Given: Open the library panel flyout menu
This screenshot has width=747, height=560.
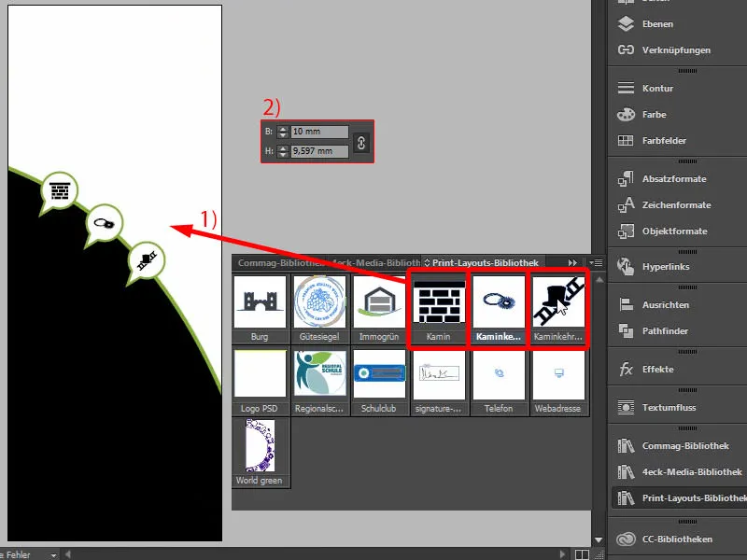Looking at the screenshot, I should 596,262.
